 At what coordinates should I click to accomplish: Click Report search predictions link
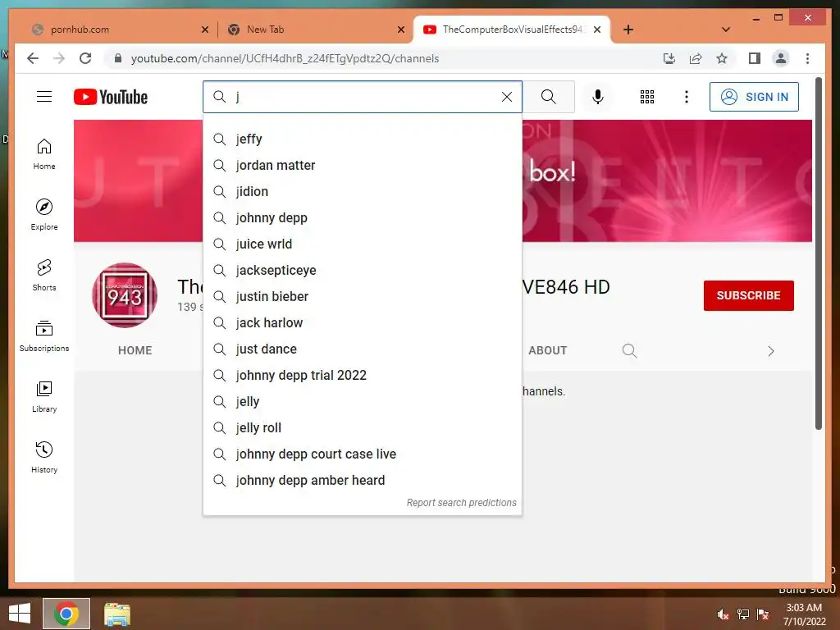tap(461, 503)
